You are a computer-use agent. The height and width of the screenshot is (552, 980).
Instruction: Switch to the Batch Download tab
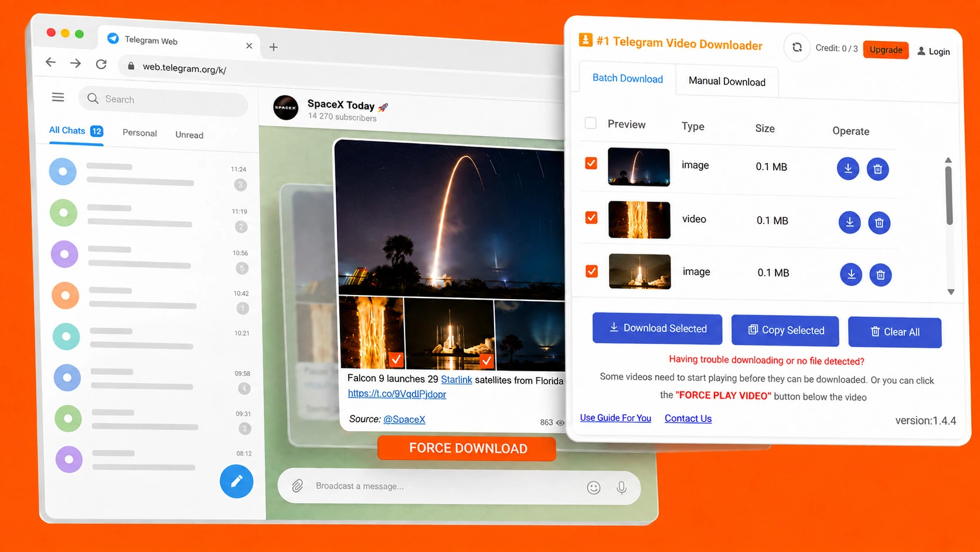(628, 79)
